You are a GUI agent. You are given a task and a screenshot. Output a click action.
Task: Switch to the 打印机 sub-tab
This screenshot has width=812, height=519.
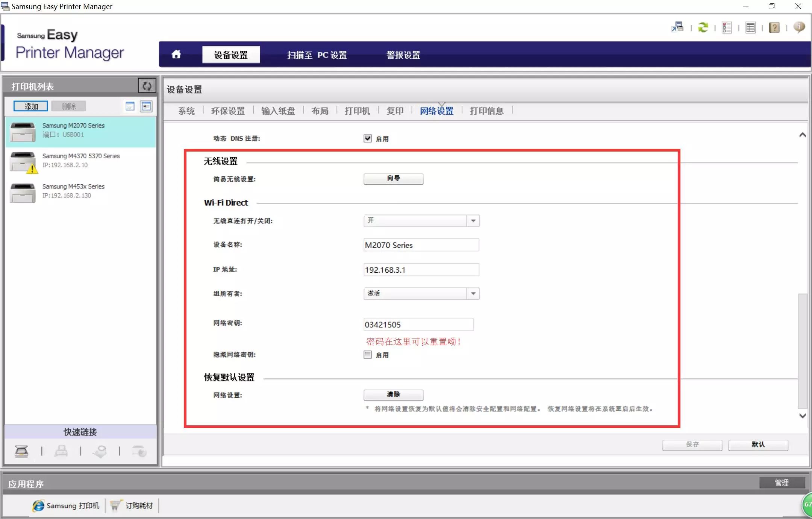click(357, 111)
